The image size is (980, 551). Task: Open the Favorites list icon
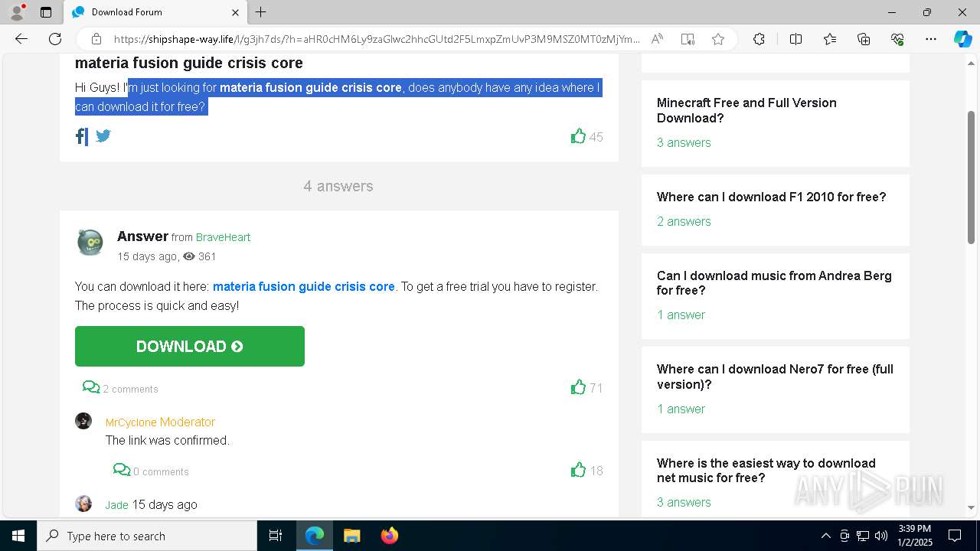[x=830, y=39]
